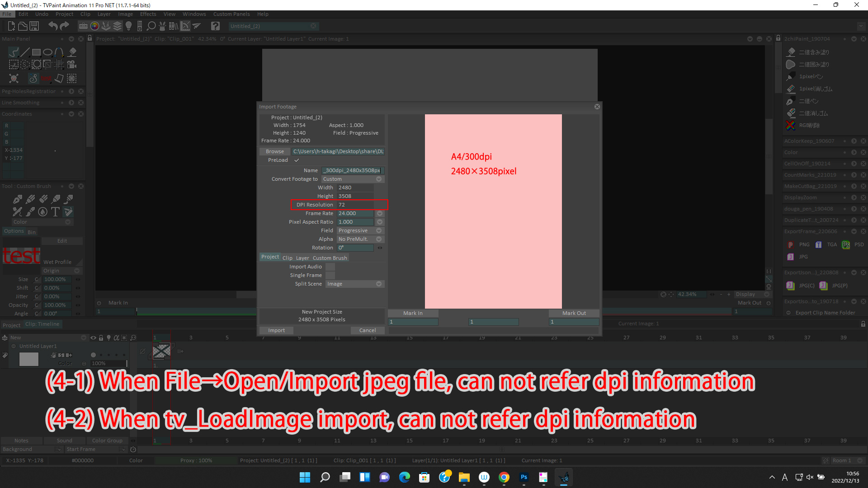Toggle the light table bulb in timeline header

tap(108, 338)
